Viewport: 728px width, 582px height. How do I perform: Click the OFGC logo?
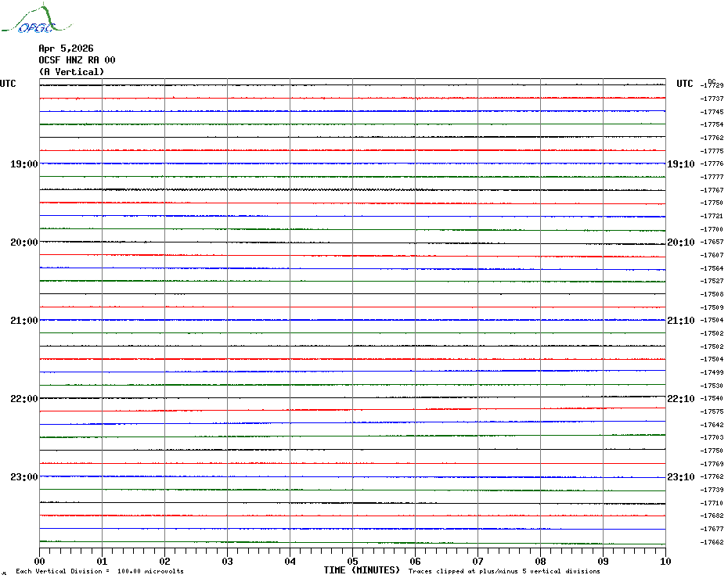pyautogui.click(x=28, y=20)
